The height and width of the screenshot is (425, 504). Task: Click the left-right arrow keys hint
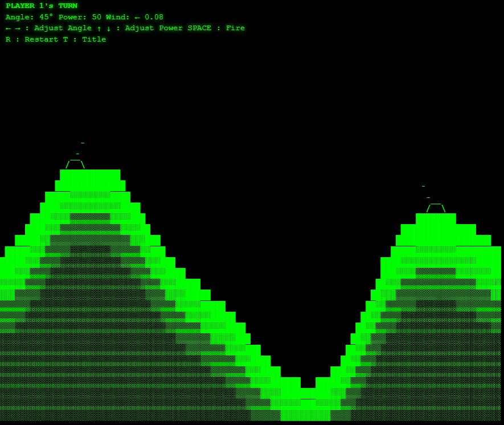[13, 28]
